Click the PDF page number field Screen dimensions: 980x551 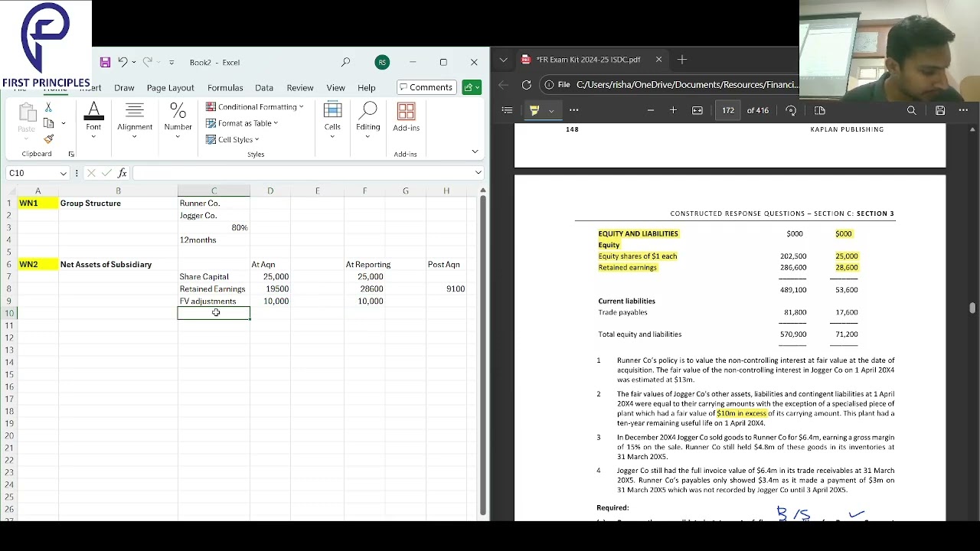pos(728,110)
